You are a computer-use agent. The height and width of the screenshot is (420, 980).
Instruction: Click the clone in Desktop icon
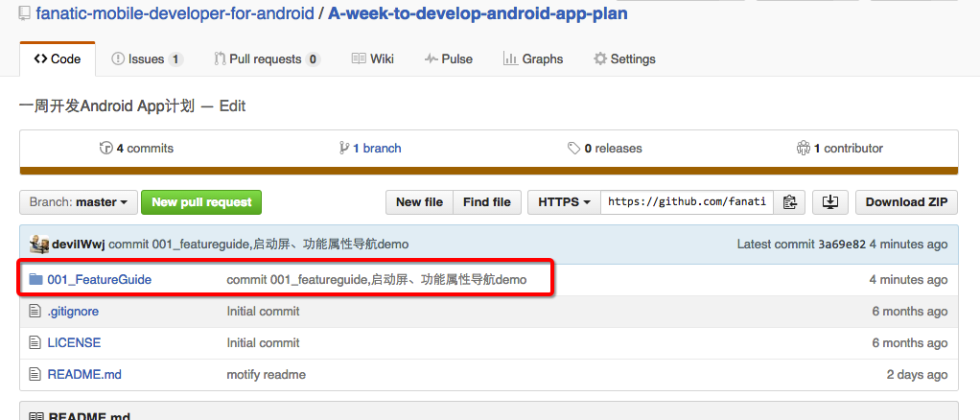[x=830, y=202]
